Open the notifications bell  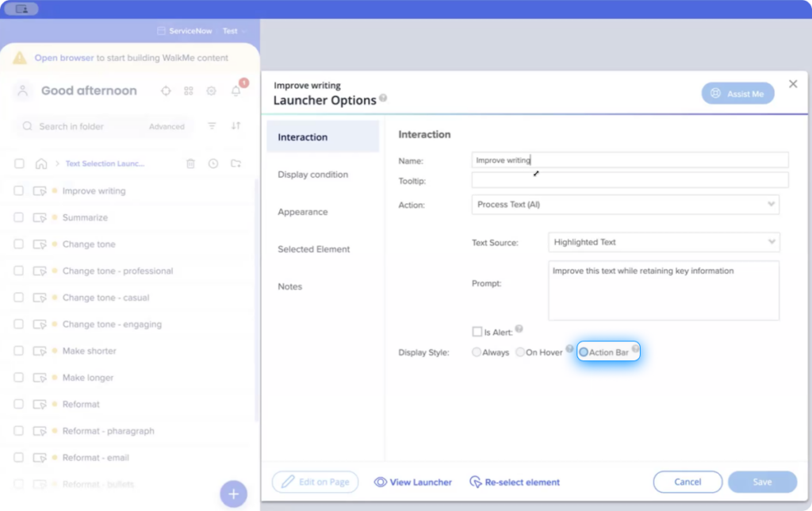(x=234, y=91)
